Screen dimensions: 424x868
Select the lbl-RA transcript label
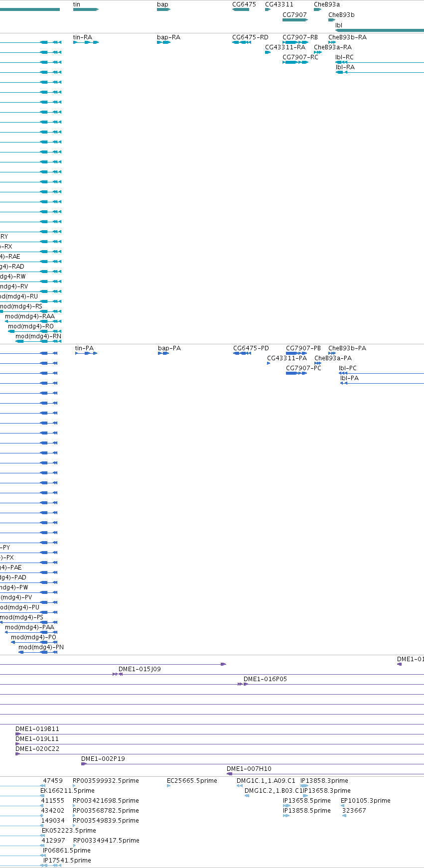pos(345,67)
